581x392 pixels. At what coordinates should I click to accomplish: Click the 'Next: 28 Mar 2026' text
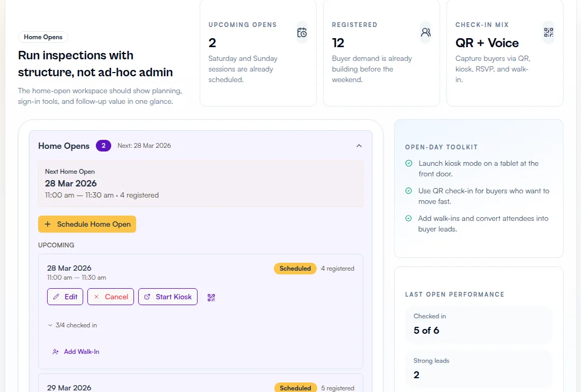[x=144, y=146]
